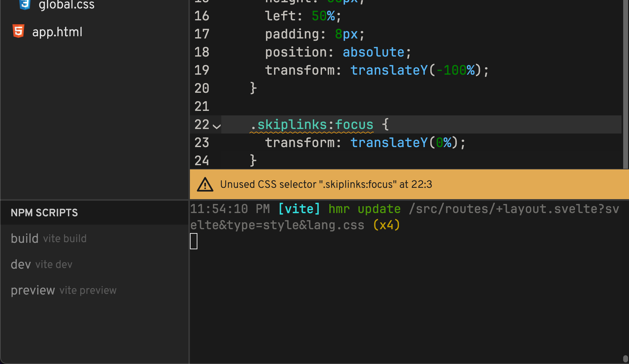This screenshot has width=629, height=364.
Task: Run the preview script
Action: (x=33, y=290)
